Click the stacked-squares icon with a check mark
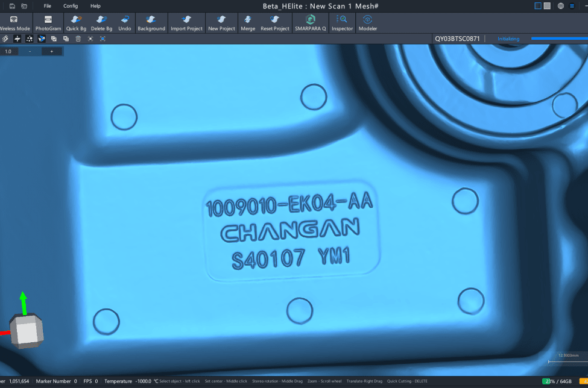 tap(54, 39)
